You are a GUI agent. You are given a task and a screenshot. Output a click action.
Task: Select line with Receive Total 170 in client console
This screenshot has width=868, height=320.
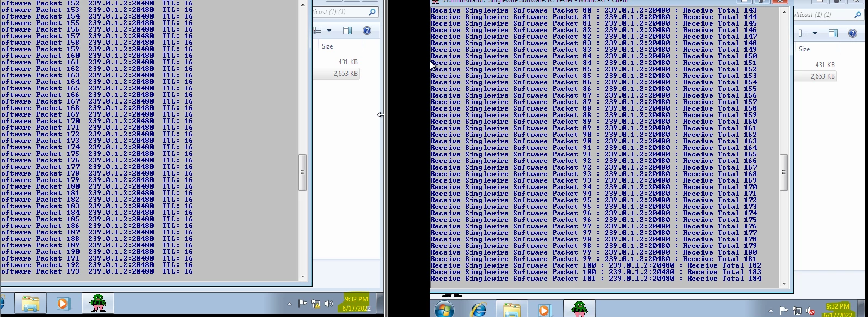click(594, 187)
